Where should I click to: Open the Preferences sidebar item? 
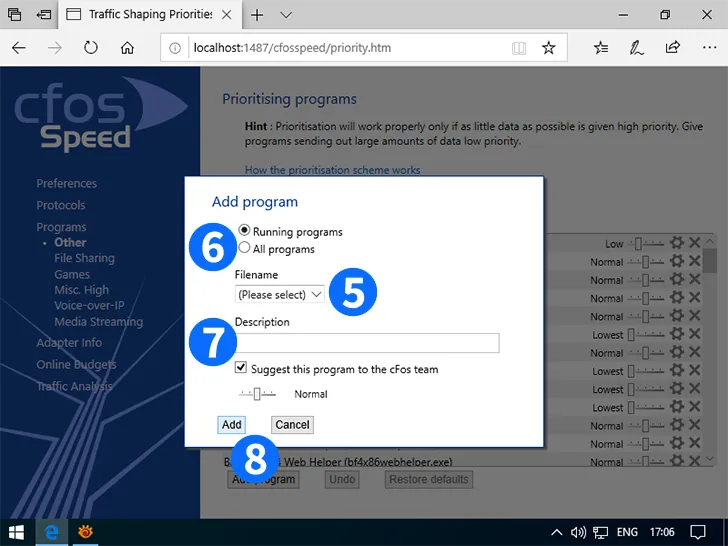67,183
